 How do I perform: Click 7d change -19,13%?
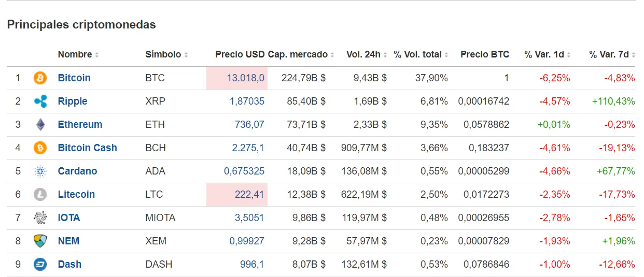(x=617, y=148)
